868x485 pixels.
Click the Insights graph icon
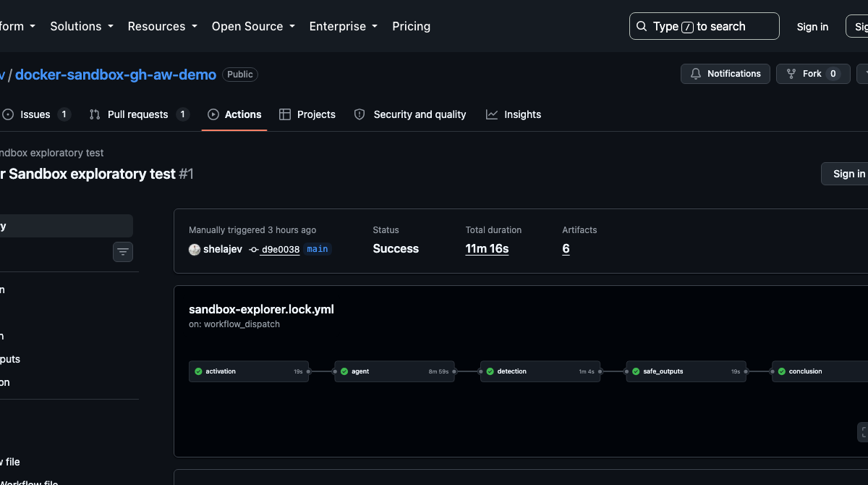pos(492,114)
